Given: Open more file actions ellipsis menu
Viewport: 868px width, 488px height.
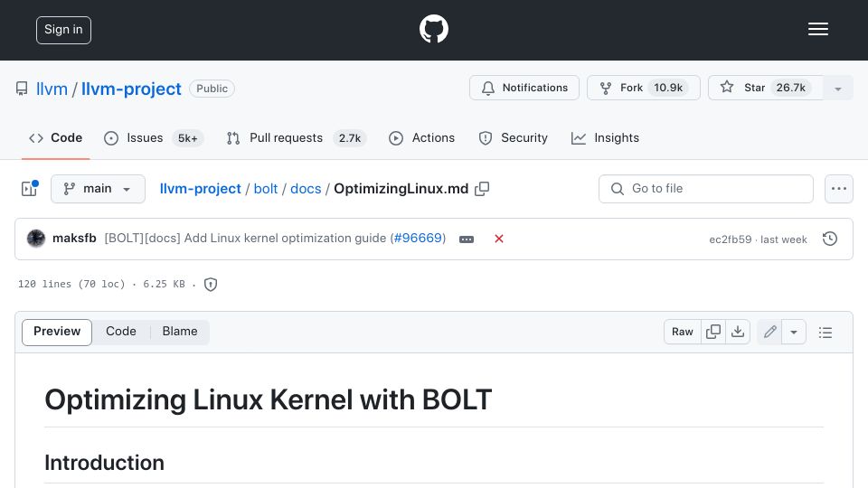Looking at the screenshot, I should click(839, 189).
